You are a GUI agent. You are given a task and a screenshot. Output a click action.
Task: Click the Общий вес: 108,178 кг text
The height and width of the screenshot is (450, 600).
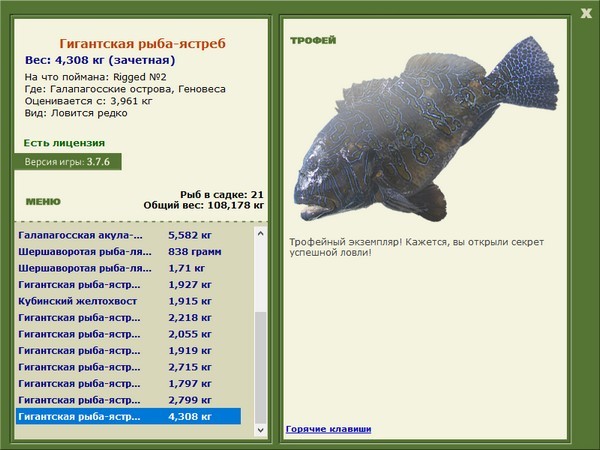[204, 205]
